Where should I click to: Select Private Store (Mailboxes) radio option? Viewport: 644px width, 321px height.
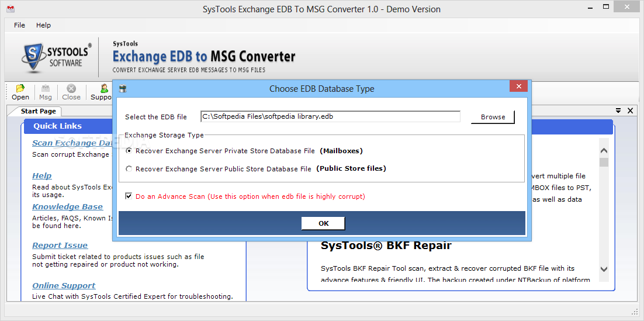point(129,151)
